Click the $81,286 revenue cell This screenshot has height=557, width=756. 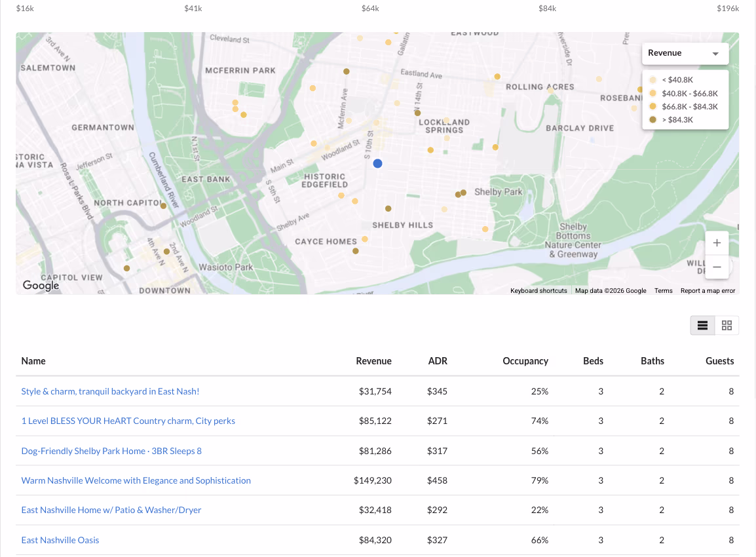point(375,451)
